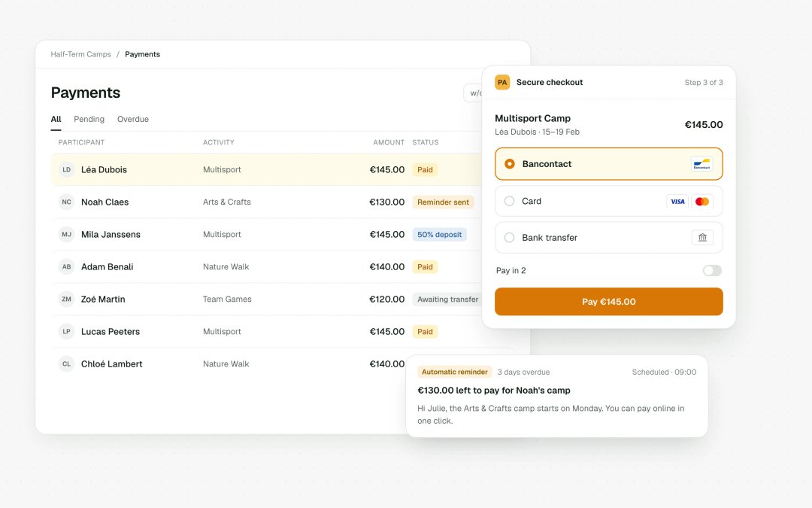Click the ZM avatar for Zoé Martin
The width and height of the screenshot is (812, 508).
coord(66,299)
